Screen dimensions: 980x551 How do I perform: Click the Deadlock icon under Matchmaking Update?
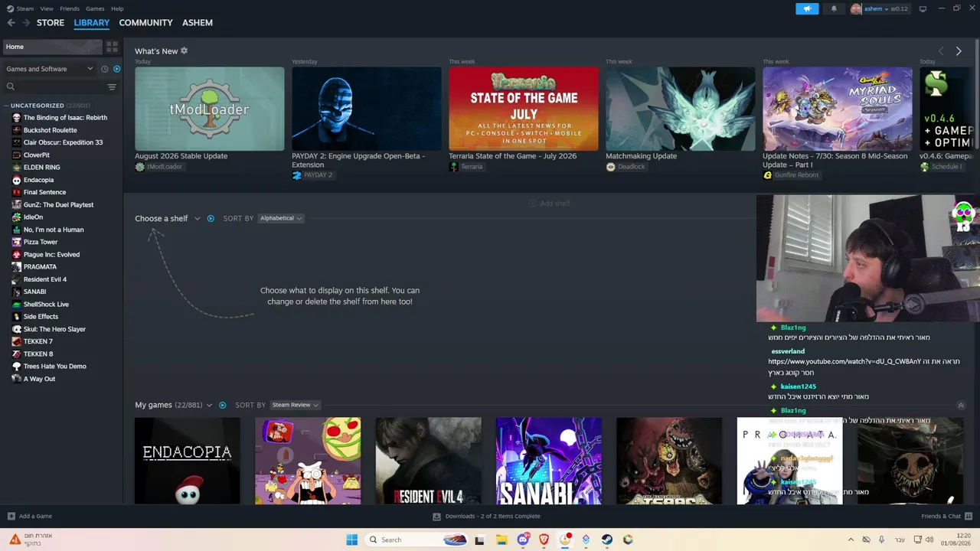pos(610,167)
